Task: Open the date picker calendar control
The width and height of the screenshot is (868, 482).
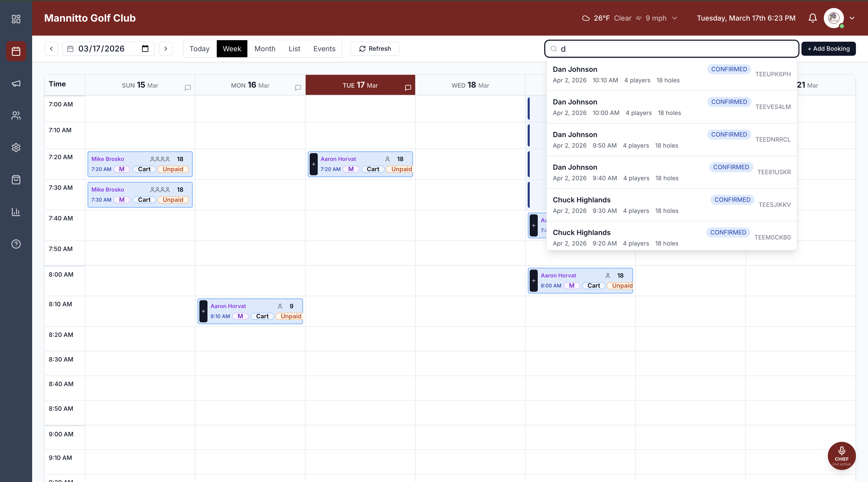Action: tap(145, 48)
